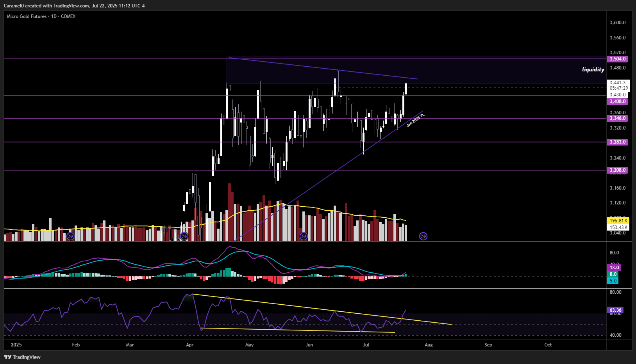
Task: Click the 2025 label on time axis
Action: pyautogui.click(x=16, y=345)
